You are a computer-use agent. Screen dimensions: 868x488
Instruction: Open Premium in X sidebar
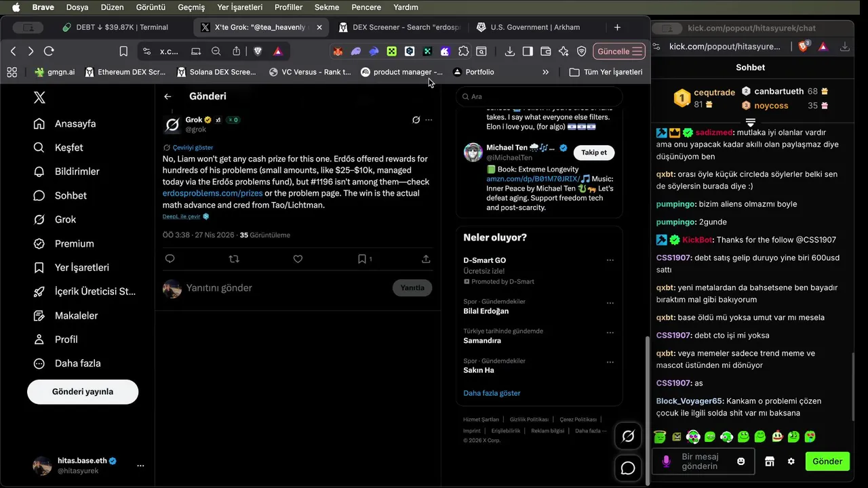[x=64, y=243]
